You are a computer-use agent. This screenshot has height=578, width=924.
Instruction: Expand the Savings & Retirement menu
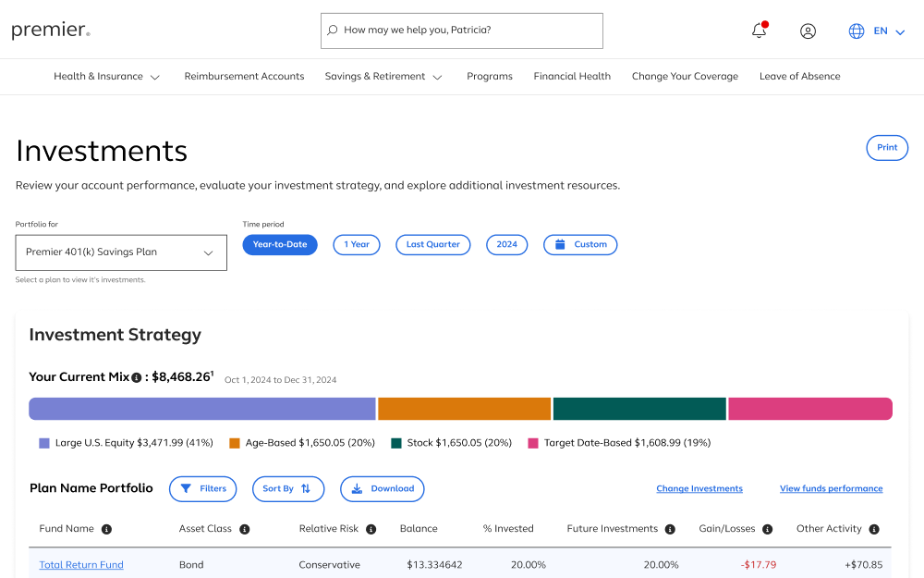[x=383, y=77]
